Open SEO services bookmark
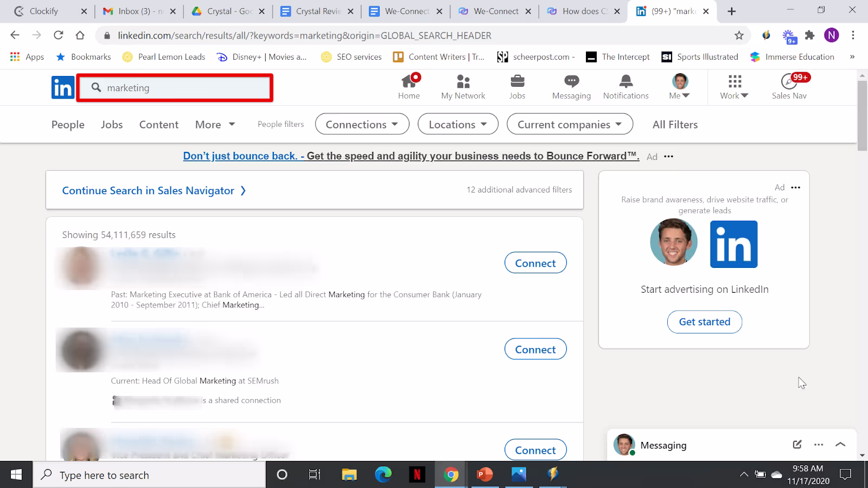 click(352, 57)
